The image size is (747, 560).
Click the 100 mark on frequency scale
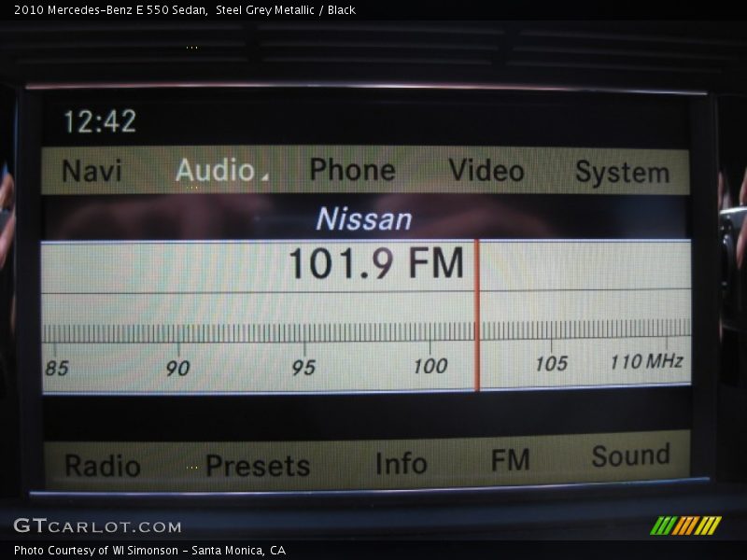point(430,366)
